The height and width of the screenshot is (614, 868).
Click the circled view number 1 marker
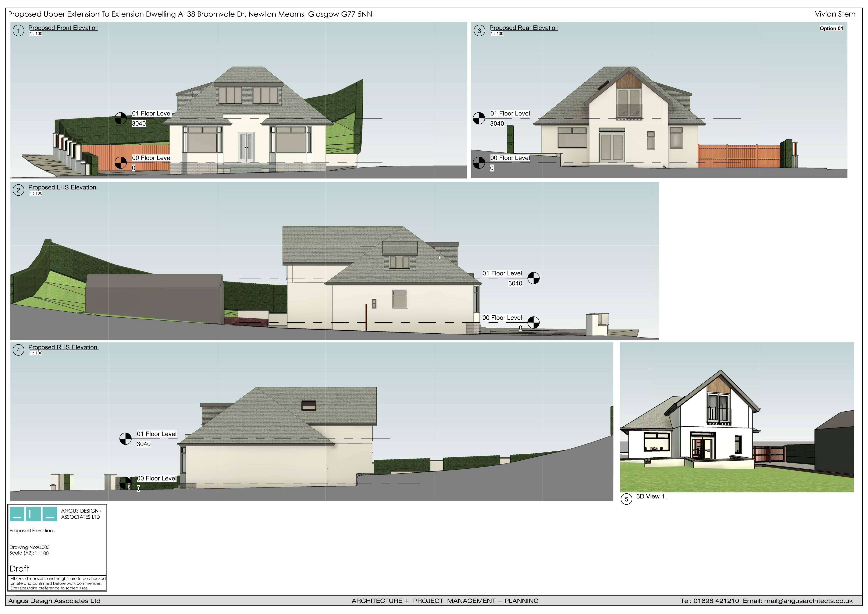click(x=18, y=30)
